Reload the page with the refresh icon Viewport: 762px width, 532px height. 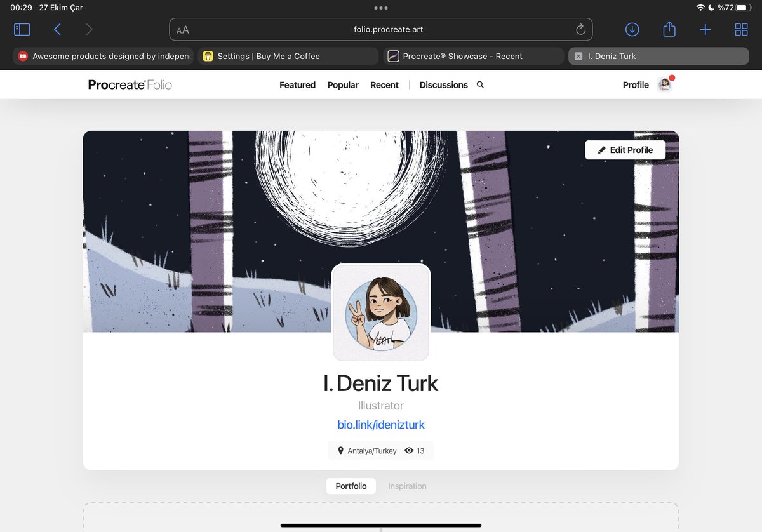580,29
